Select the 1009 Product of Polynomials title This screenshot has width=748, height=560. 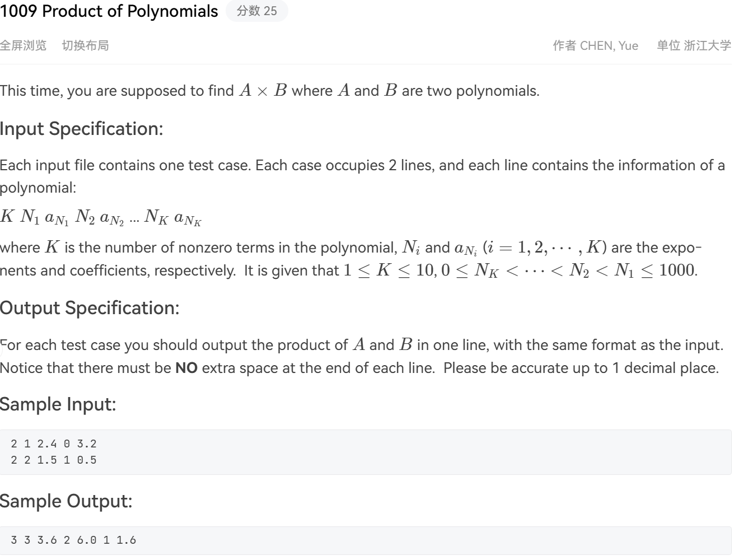(109, 11)
